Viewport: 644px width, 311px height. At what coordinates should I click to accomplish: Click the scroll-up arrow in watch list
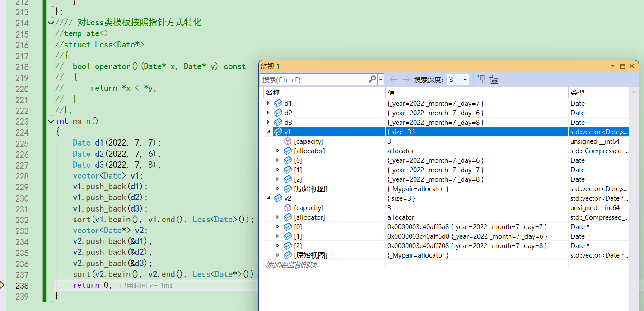tap(634, 92)
